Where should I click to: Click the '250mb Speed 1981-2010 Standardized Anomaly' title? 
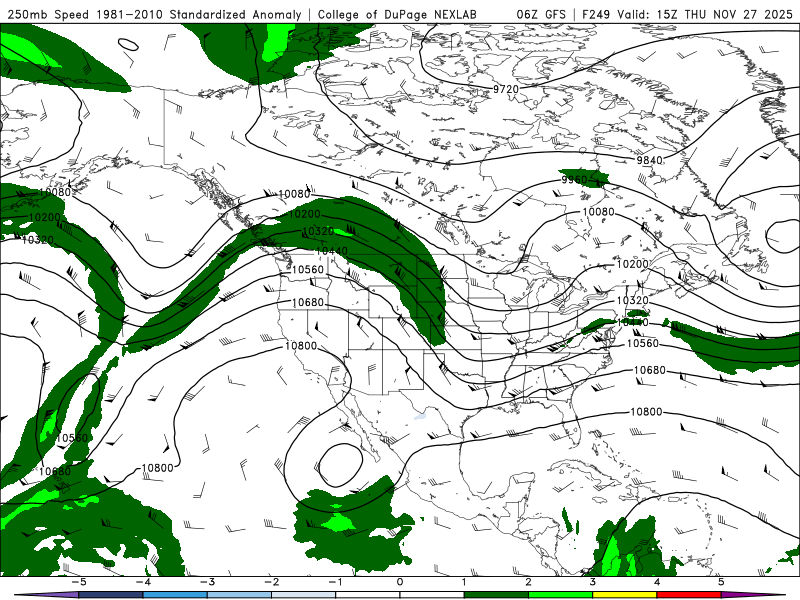pos(154,14)
